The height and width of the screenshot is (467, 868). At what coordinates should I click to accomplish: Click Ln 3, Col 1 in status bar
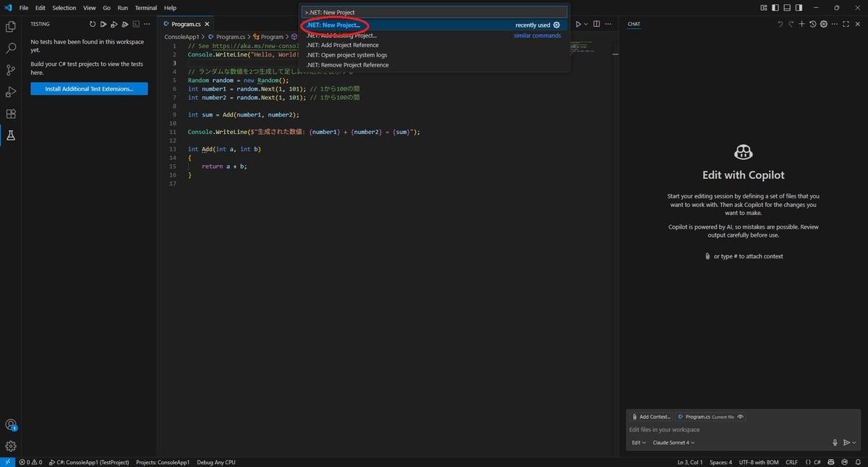(690, 462)
